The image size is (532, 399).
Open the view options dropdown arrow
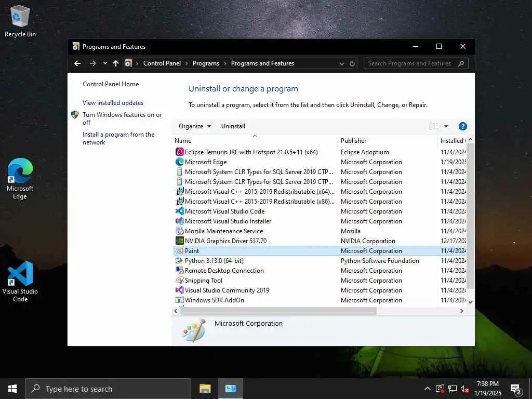click(446, 126)
